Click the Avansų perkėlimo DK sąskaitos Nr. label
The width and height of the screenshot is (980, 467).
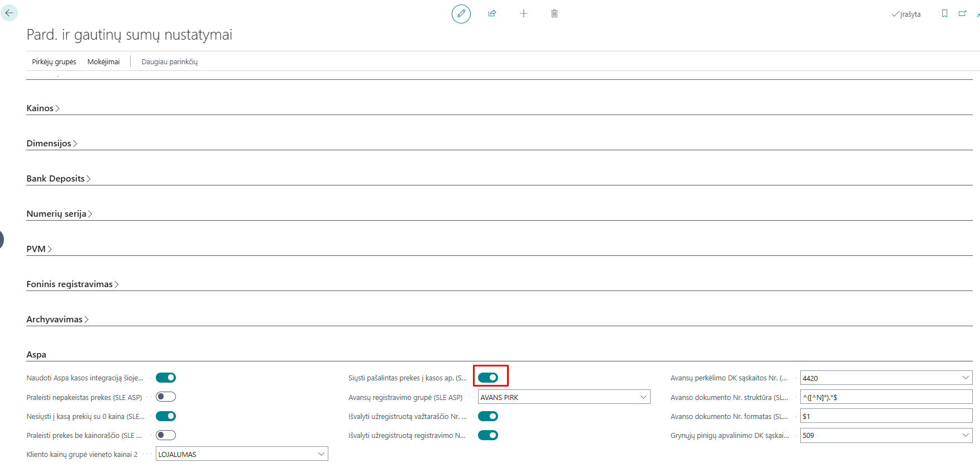[729, 378]
